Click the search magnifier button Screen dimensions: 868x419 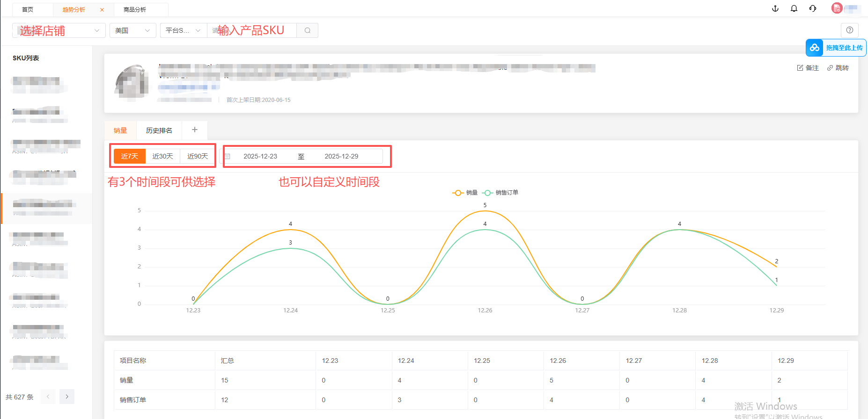coord(308,30)
